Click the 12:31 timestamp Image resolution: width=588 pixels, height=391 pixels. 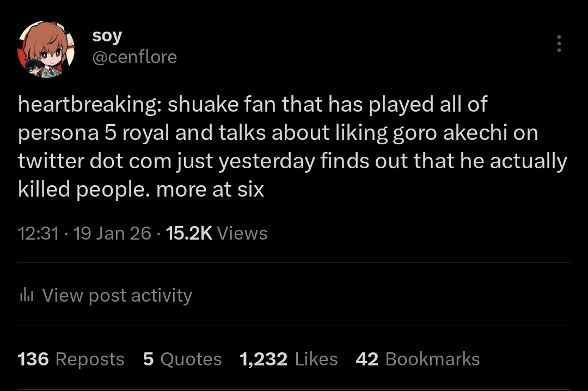coord(38,233)
